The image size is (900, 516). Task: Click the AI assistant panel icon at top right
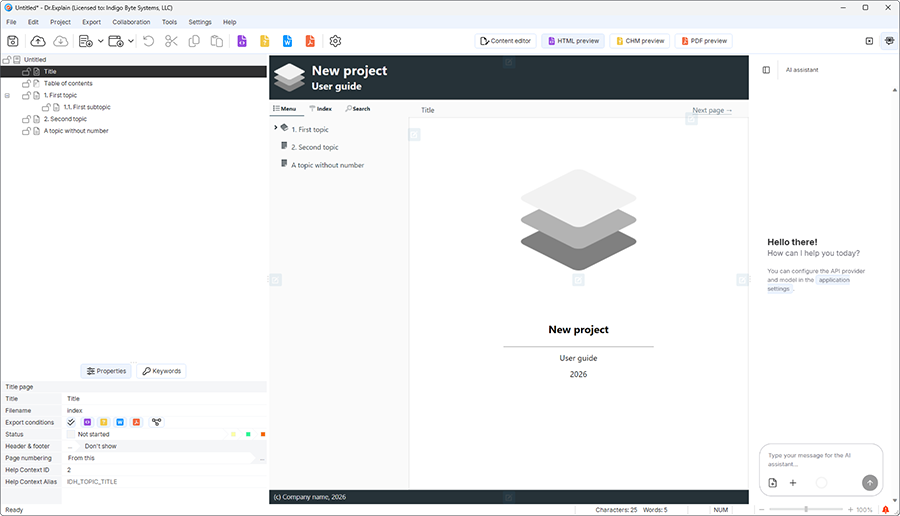tap(889, 41)
